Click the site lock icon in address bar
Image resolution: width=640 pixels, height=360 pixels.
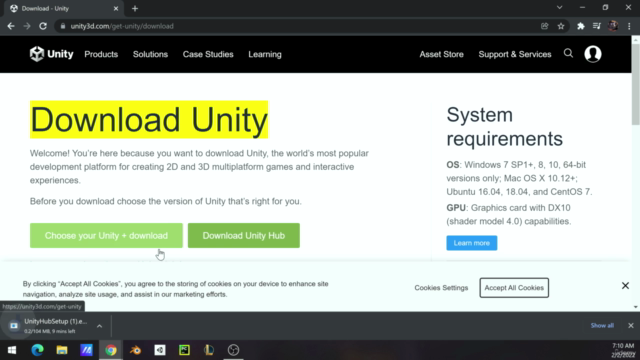tap(62, 26)
